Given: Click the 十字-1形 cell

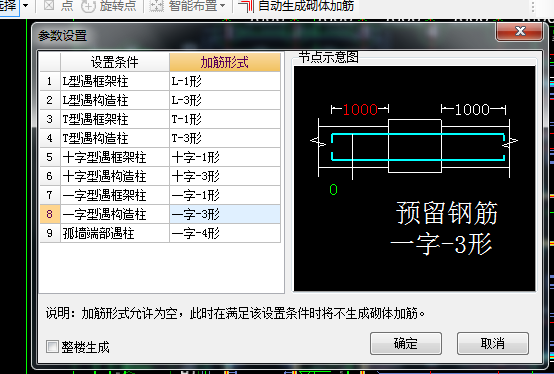Looking at the screenshot, I should point(225,158).
